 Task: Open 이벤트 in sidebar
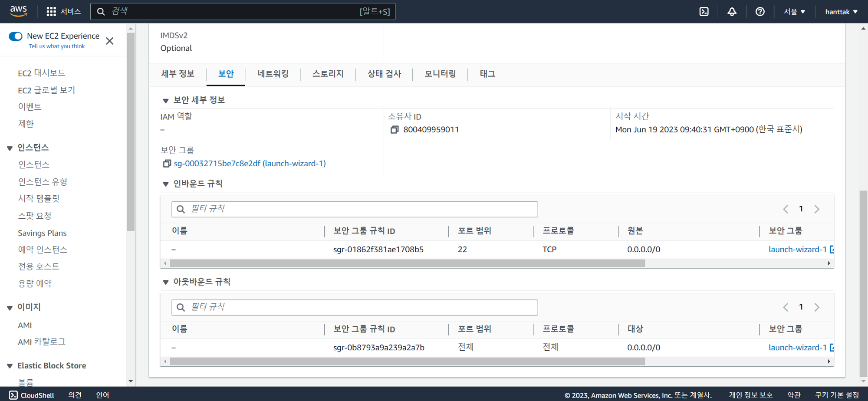(30, 107)
